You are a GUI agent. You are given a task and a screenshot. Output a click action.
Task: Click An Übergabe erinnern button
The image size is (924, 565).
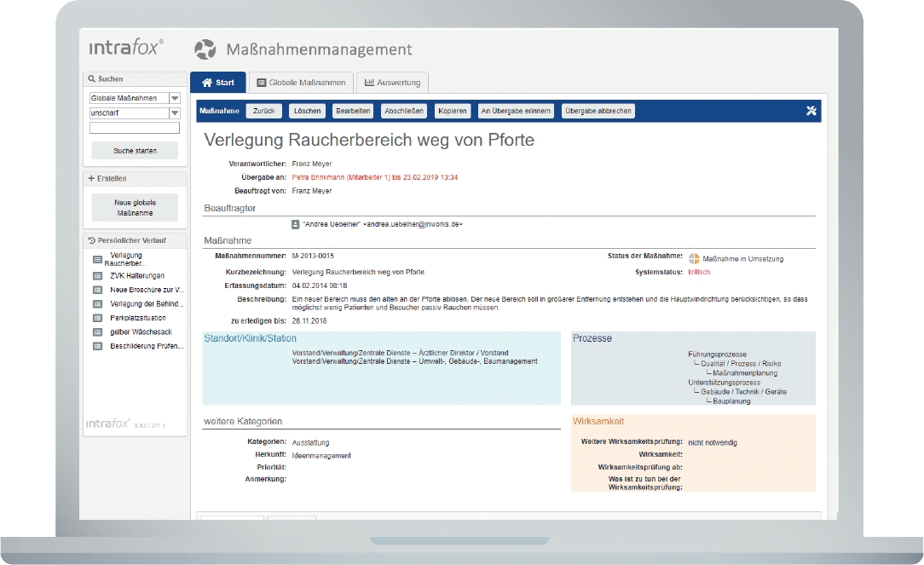[x=516, y=111]
